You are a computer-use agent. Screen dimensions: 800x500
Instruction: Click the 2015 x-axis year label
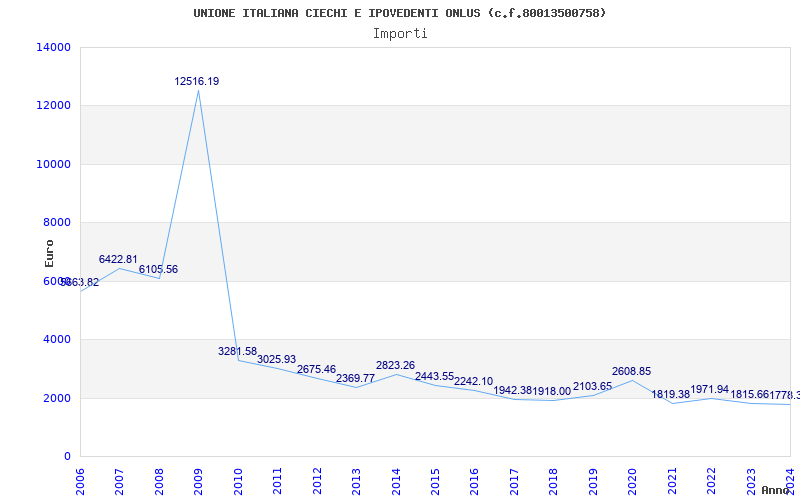pyautogui.click(x=435, y=481)
